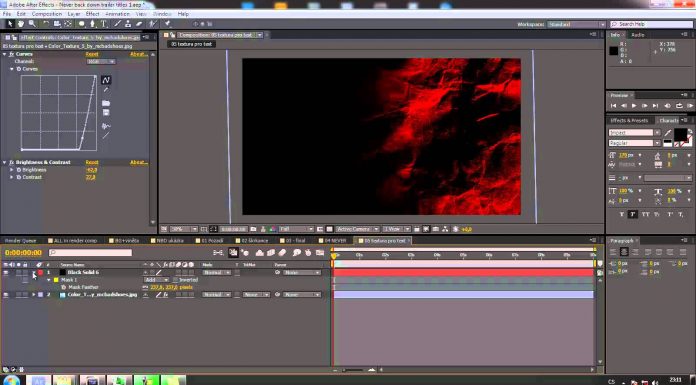This screenshot has width=696, height=385.
Task: Open the Full resolution dropdown
Action: click(296, 229)
